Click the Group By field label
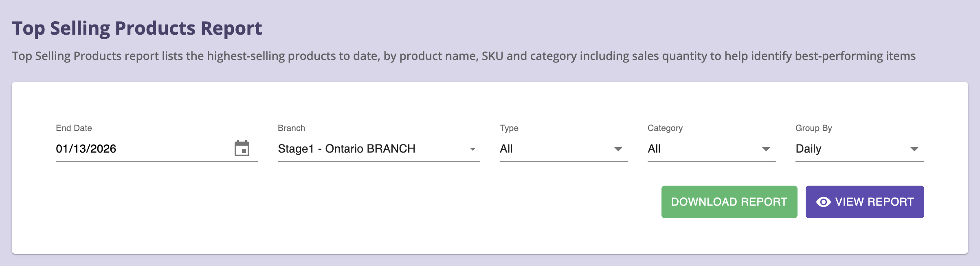980x266 pixels. (813, 128)
